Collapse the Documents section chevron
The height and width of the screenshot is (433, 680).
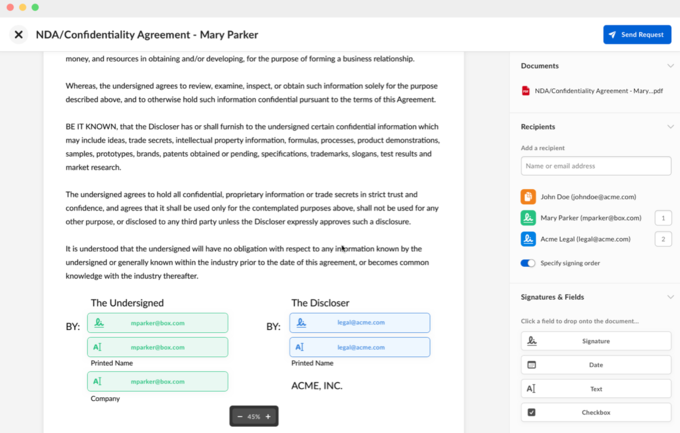point(670,66)
